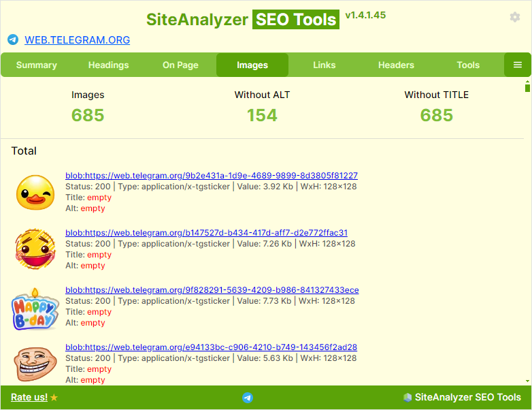The image size is (532, 410).
Task: Click the 'Value: 7.26 Kb' status line
Action: tap(210, 244)
